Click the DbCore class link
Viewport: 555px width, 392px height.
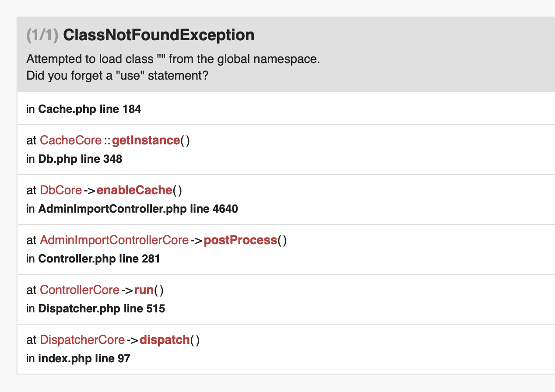pyautogui.click(x=61, y=190)
